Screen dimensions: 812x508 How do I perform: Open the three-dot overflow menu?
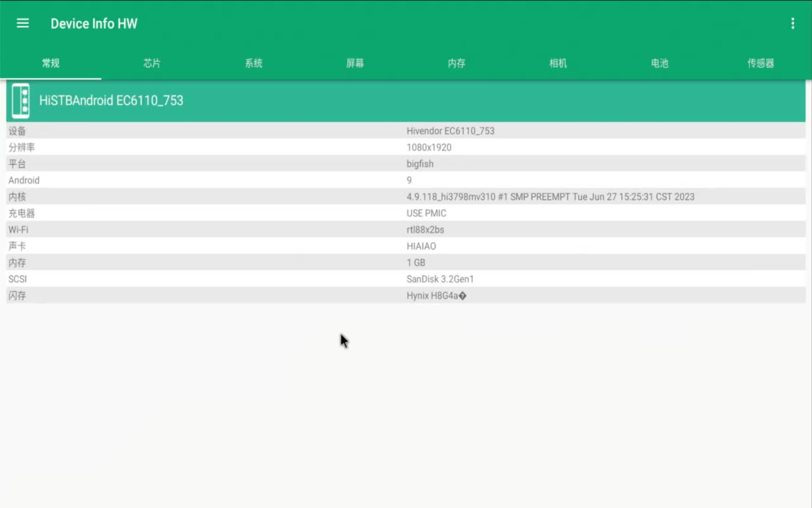click(x=792, y=24)
